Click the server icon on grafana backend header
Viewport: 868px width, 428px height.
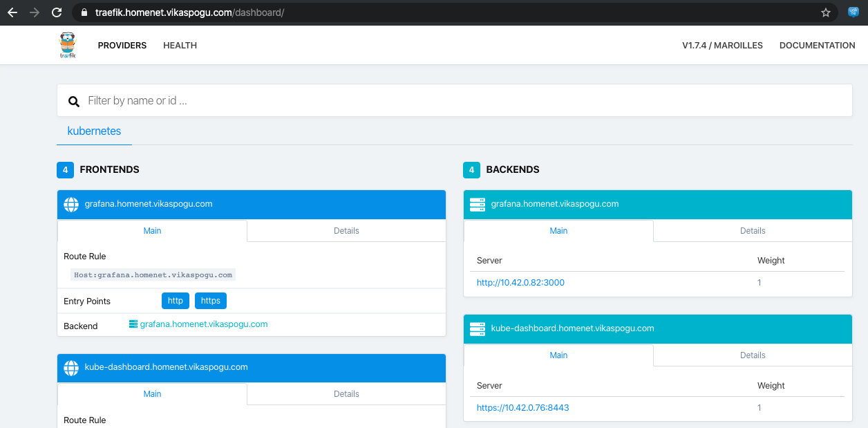477,204
